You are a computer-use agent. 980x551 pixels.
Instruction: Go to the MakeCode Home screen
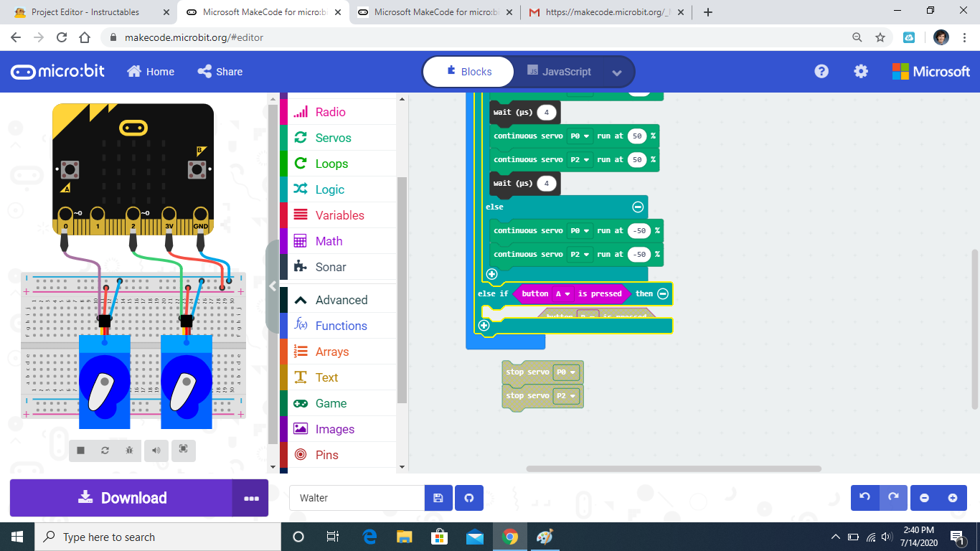pos(151,72)
